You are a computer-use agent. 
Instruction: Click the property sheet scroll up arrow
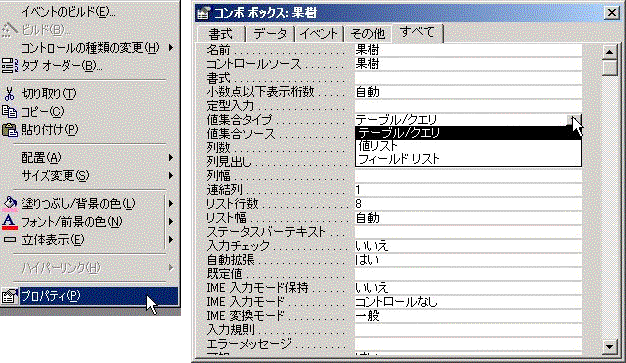[x=610, y=52]
